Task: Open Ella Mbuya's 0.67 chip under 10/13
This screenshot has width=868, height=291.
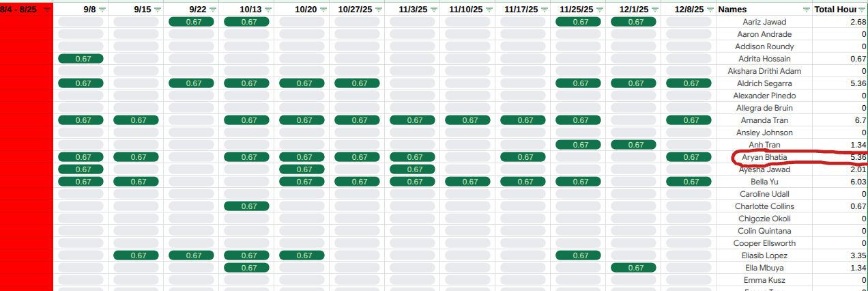Action: [246, 268]
